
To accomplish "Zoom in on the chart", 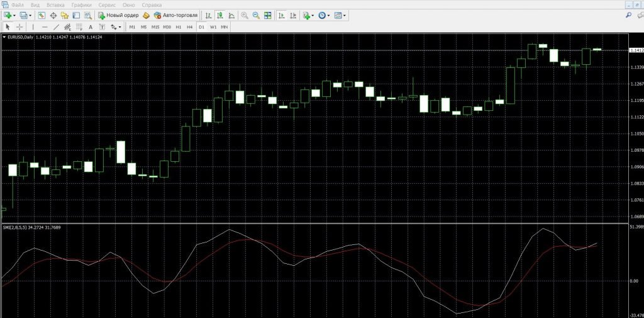I will pyautogui.click(x=244, y=14).
